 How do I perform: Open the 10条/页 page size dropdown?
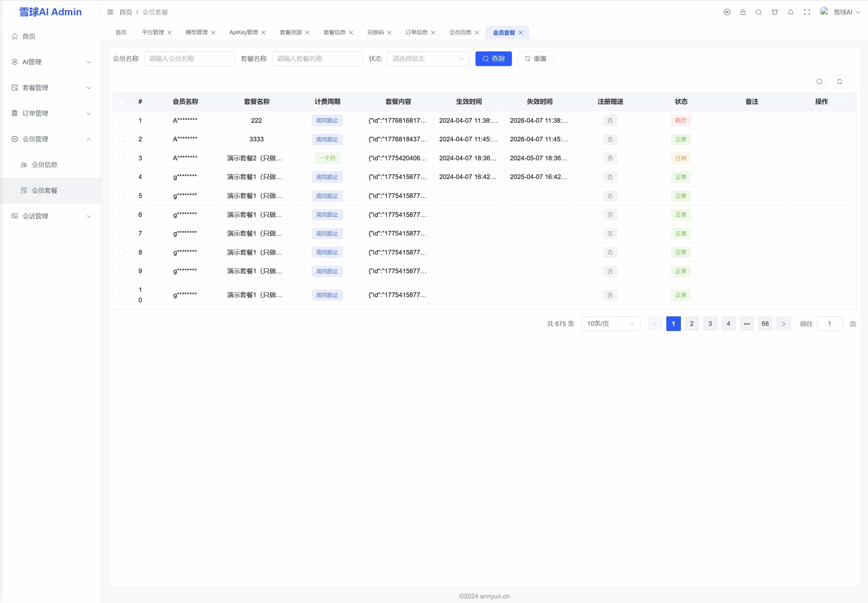pyautogui.click(x=610, y=324)
